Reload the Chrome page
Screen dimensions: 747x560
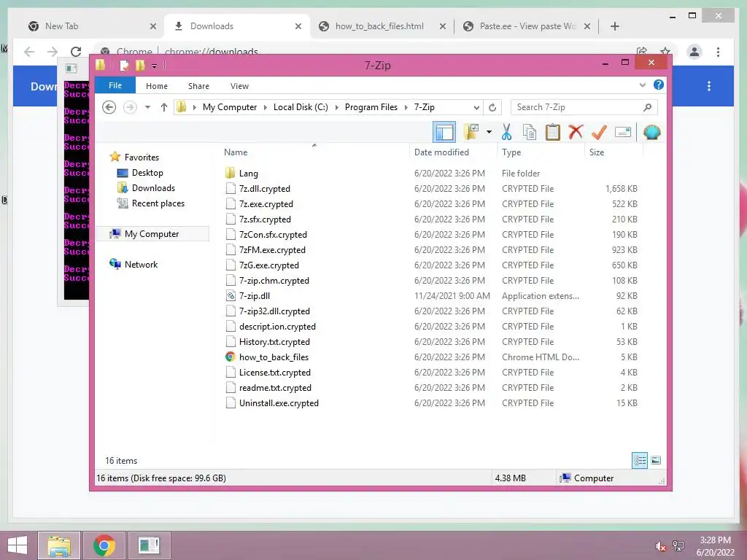coord(76,52)
